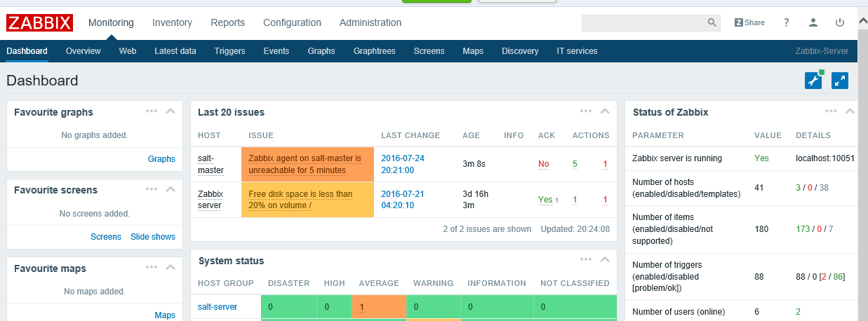
Task: Open the help question mark icon
Action: 787,22
